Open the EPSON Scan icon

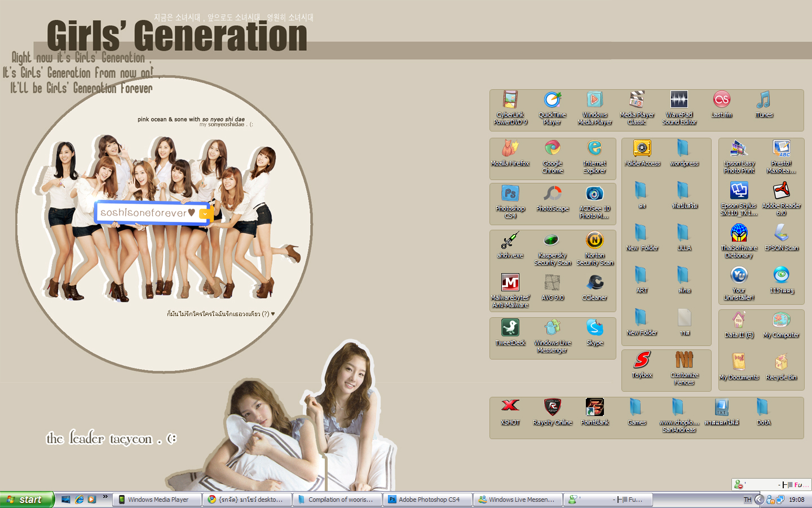click(x=782, y=238)
